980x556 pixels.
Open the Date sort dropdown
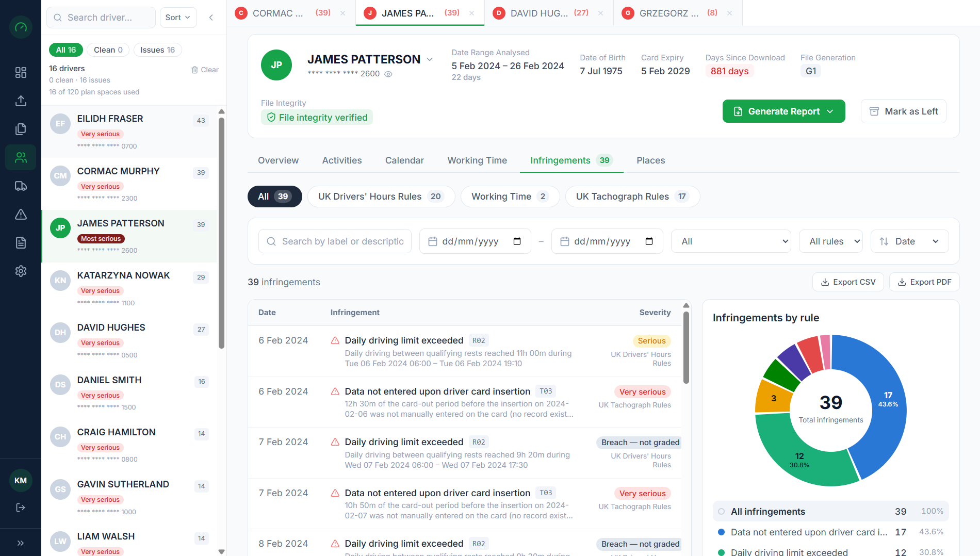tap(909, 241)
